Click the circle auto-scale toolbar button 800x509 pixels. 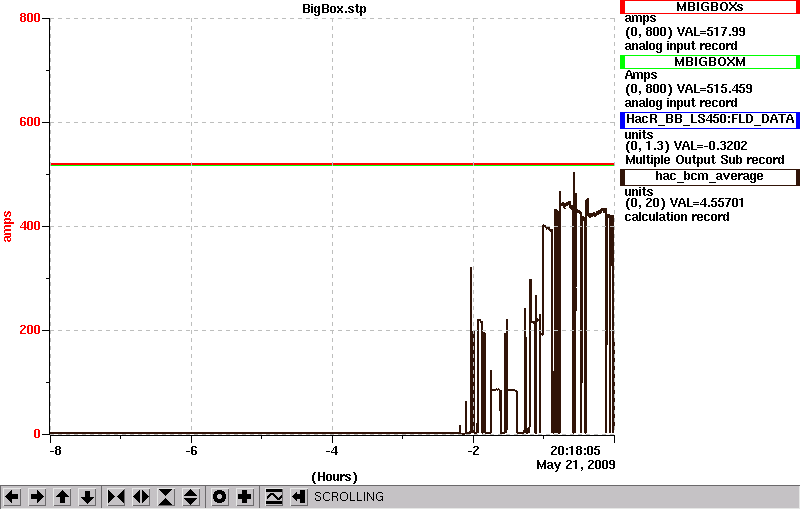tap(219, 497)
